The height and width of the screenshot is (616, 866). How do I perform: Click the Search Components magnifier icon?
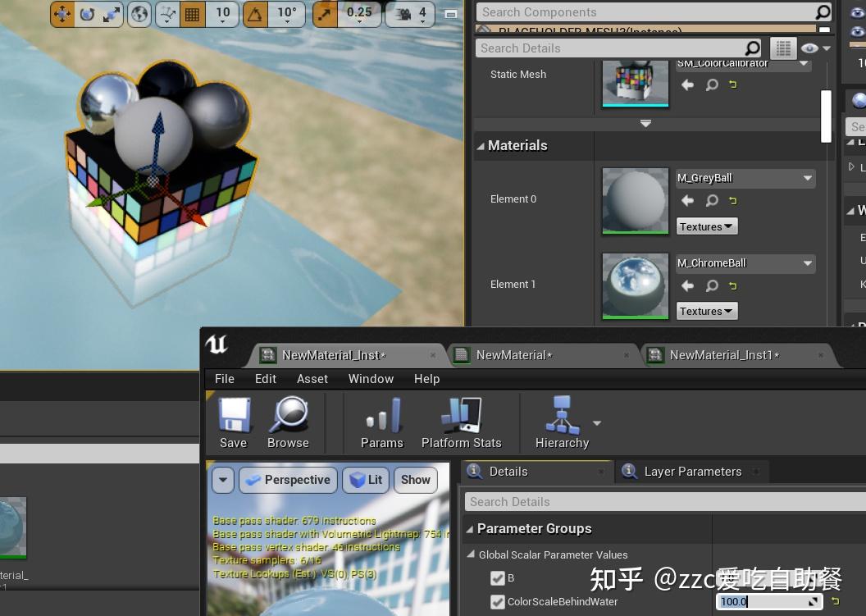(823, 12)
